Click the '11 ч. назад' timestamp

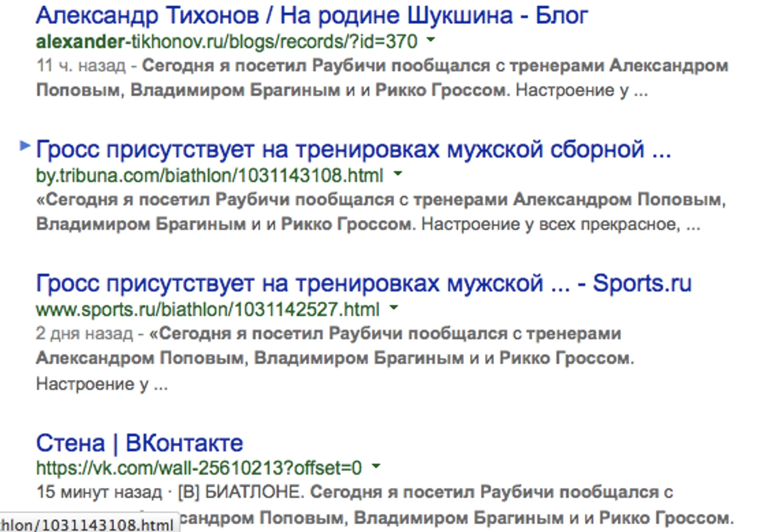pyautogui.click(x=81, y=66)
